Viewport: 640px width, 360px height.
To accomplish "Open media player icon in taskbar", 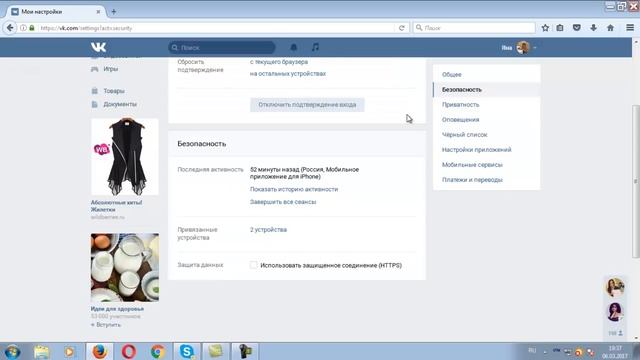I will point(69,351).
